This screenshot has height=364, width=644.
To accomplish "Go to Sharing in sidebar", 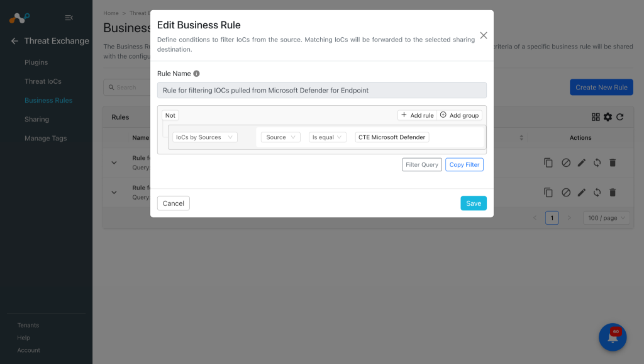I will [x=36, y=119].
